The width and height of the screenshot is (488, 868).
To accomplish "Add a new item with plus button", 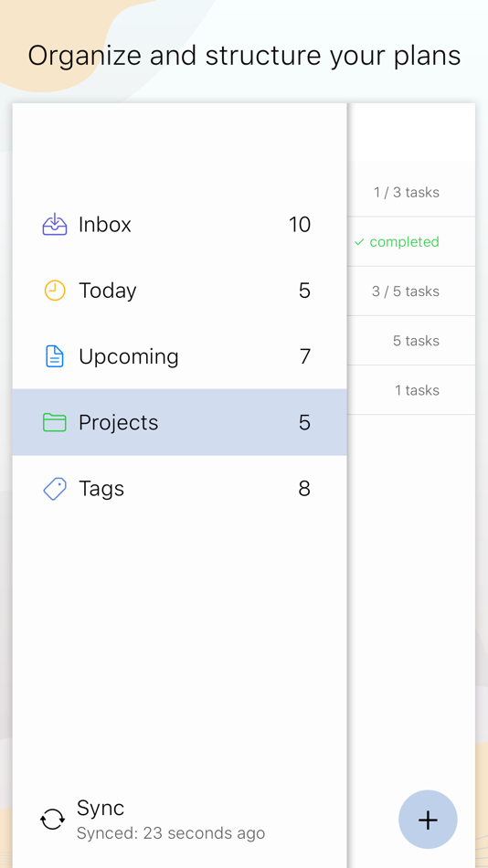I will click(428, 820).
